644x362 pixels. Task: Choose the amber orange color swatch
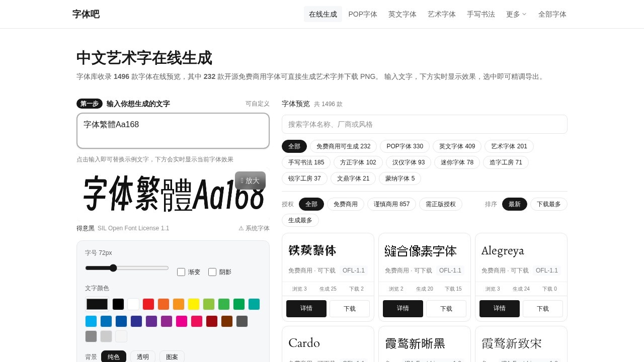(x=179, y=304)
